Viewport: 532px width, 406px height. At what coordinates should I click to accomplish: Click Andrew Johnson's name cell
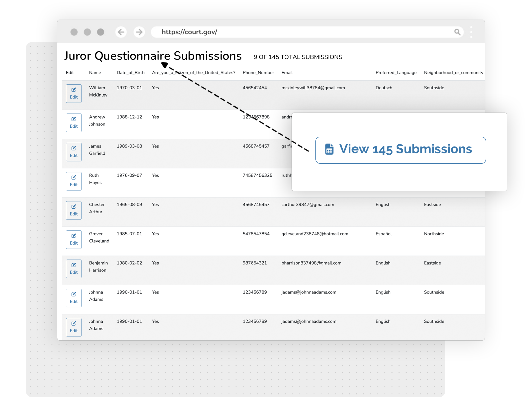click(97, 121)
